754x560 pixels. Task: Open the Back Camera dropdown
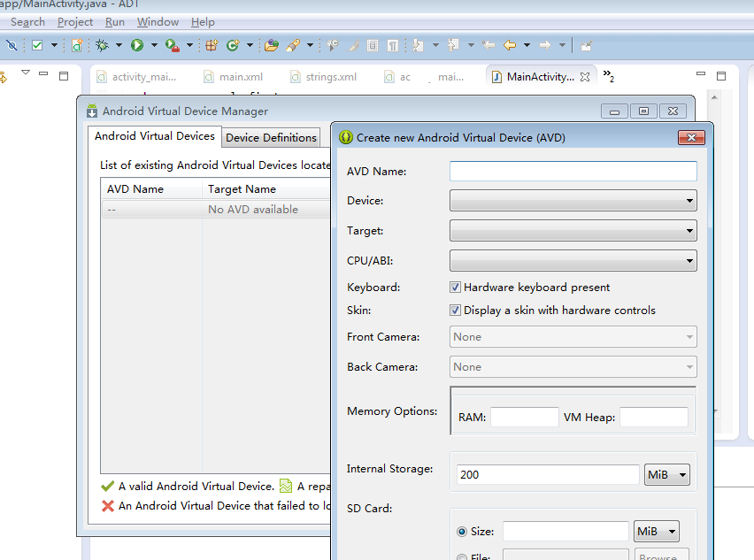[573, 367]
